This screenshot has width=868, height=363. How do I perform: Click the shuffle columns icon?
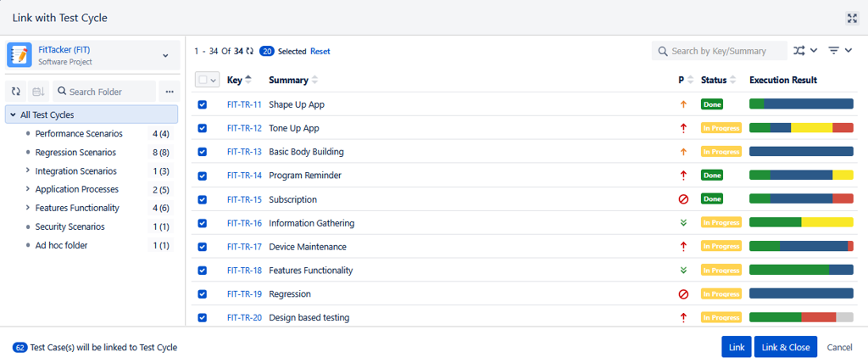[x=798, y=50]
